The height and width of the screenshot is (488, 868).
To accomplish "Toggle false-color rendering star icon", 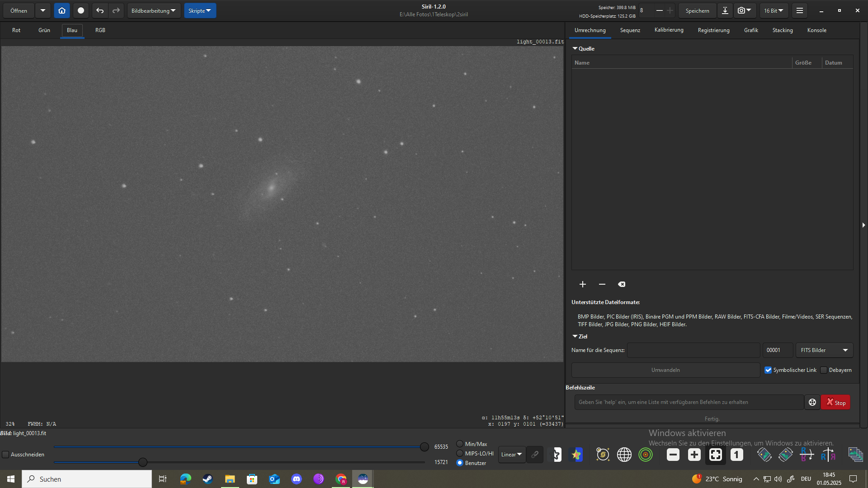I will [x=576, y=455].
